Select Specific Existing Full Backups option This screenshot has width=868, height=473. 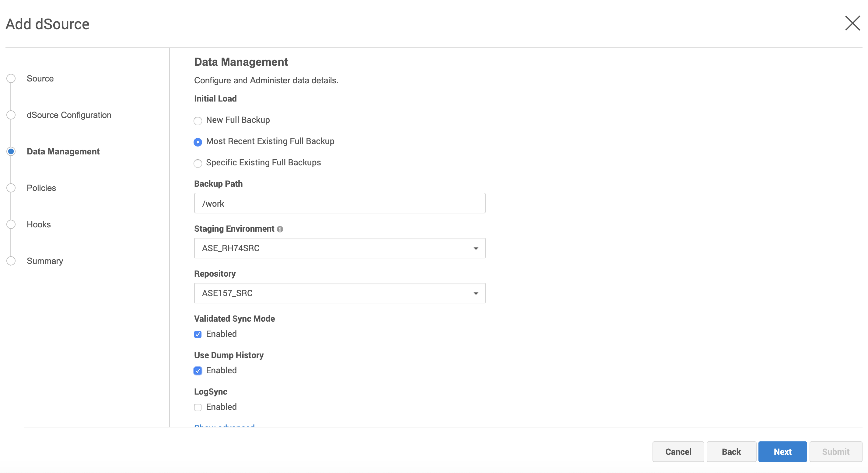(198, 163)
